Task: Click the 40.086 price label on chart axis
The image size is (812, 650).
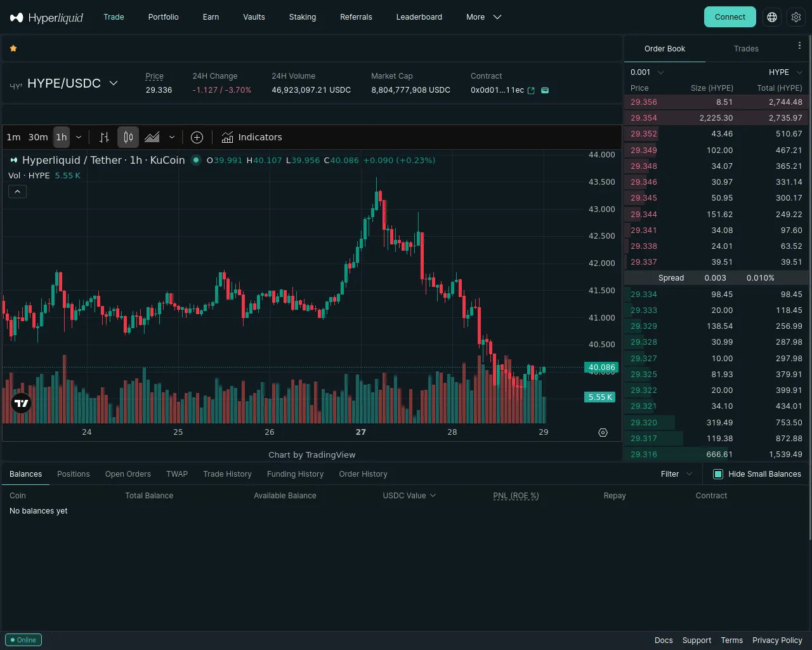Action: 601,368
